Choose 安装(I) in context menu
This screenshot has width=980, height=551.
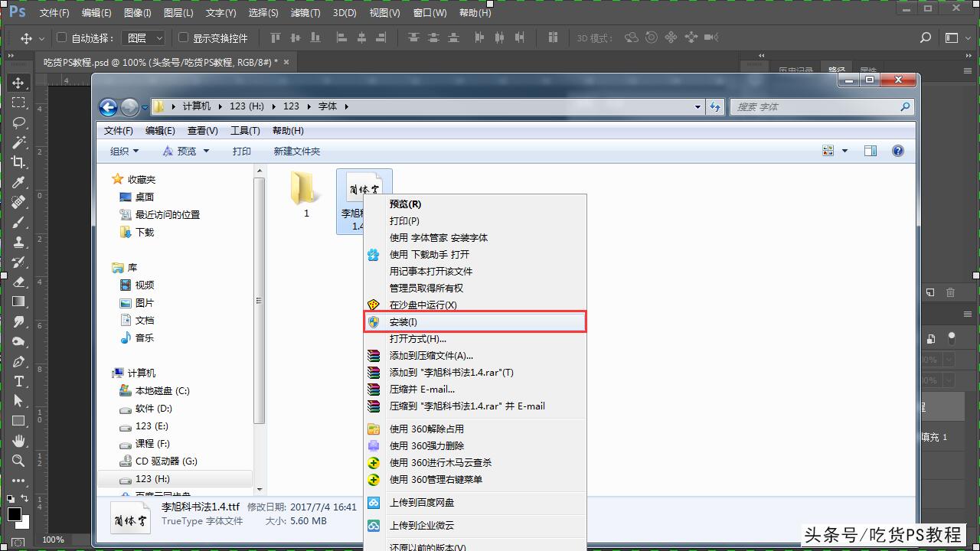tap(475, 322)
